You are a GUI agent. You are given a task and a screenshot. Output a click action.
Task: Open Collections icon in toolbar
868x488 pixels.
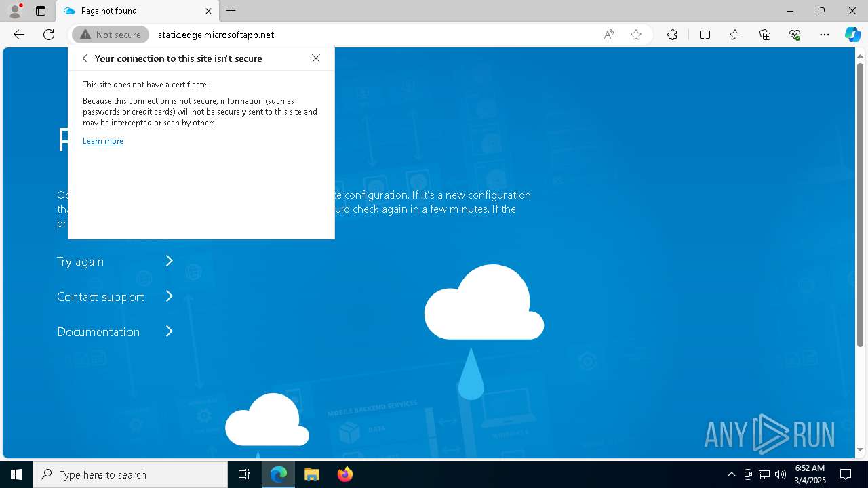(765, 35)
